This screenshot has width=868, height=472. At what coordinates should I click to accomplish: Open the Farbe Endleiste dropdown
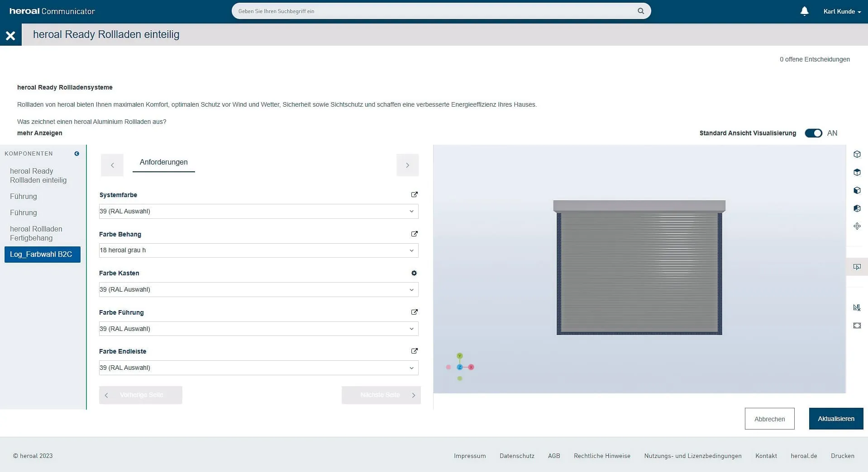coord(258,368)
